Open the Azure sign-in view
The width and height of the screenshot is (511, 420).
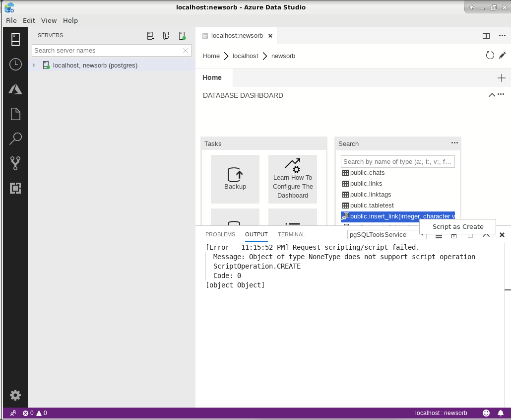(x=15, y=89)
